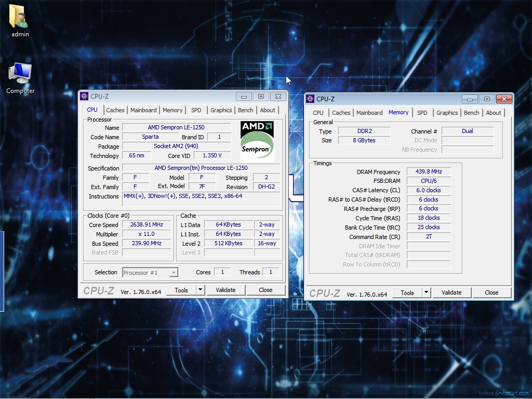Viewport: 532px width, 399px height.
Task: Switch to the Caches tab in right CPU-Z window
Action: click(x=341, y=113)
